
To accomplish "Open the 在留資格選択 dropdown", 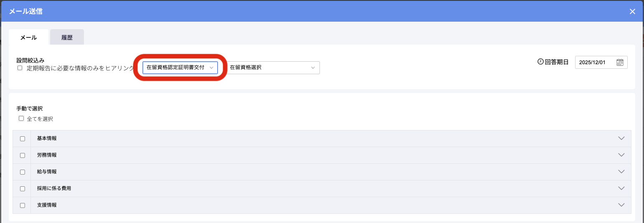I will point(273,68).
